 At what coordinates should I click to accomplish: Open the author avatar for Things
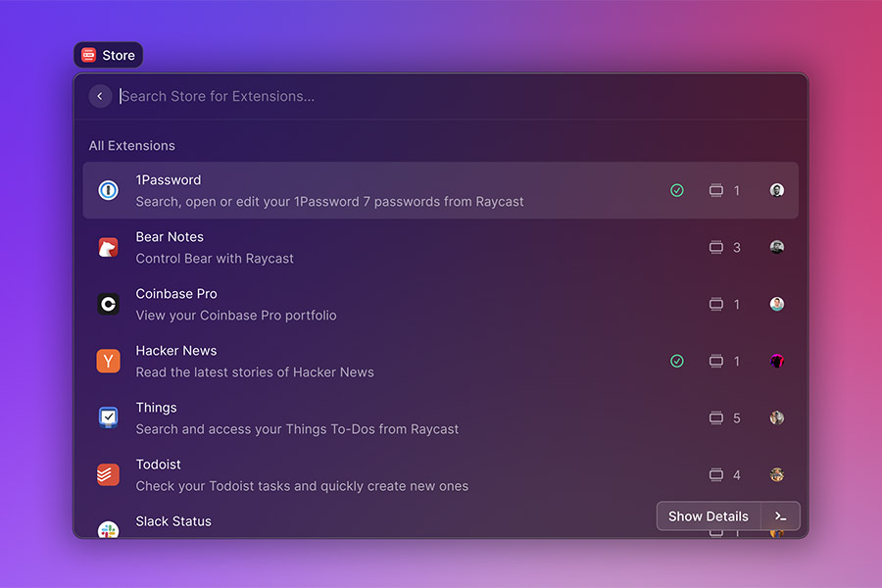tap(777, 417)
